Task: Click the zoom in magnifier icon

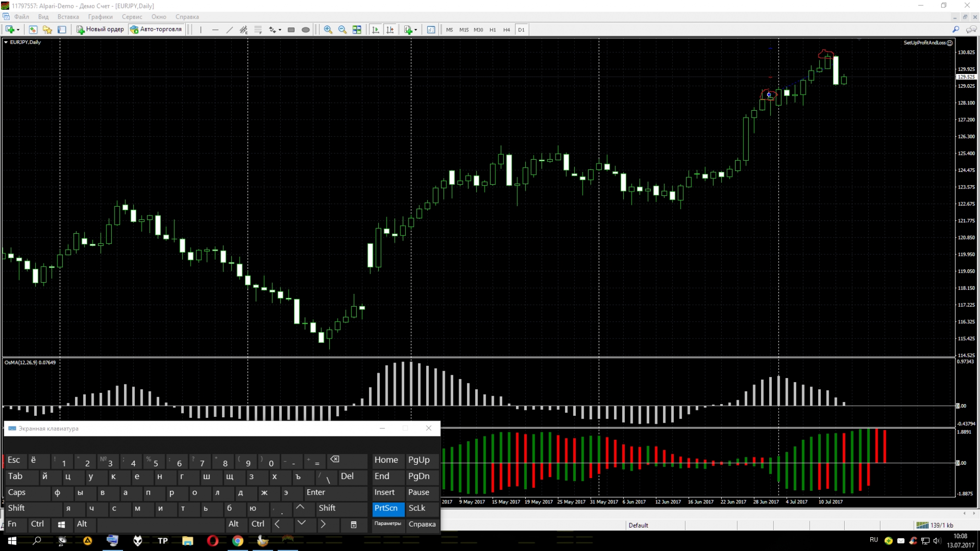Action: click(x=328, y=30)
